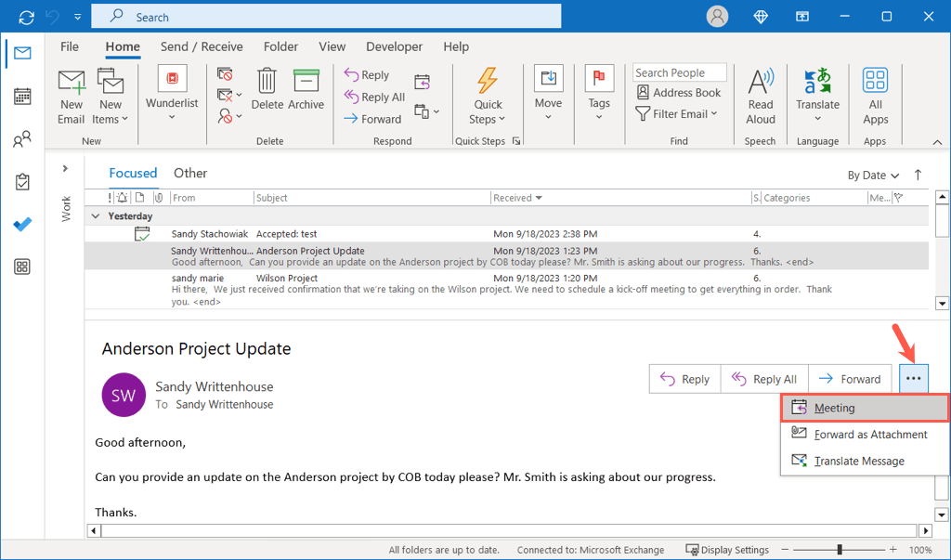Open the More respond actions dropdown
Image resolution: width=951 pixels, height=560 pixels.
coord(427,111)
